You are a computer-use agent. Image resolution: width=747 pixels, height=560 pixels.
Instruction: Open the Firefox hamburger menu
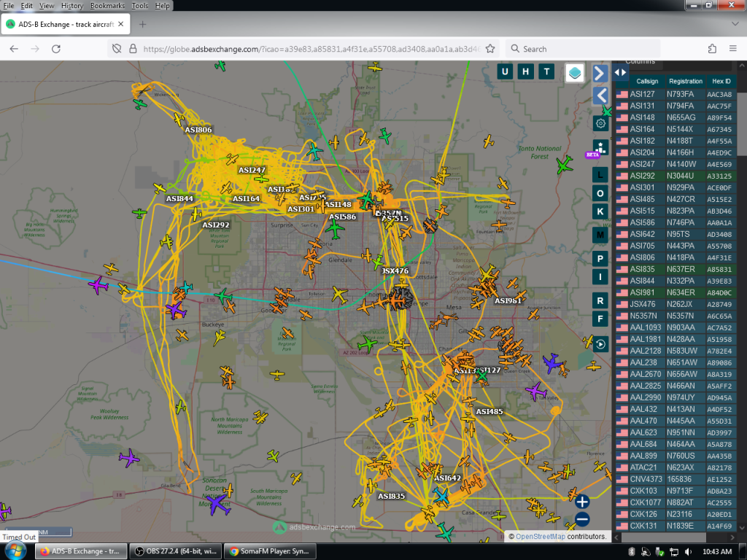click(x=732, y=49)
